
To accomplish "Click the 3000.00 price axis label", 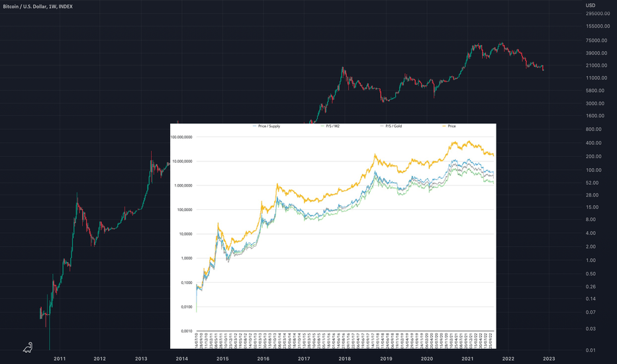I will coord(595,103).
